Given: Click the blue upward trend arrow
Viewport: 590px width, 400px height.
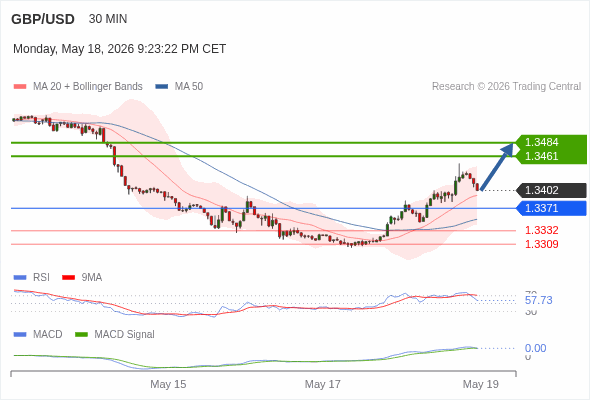Looking at the screenshot, I should pos(497,166).
